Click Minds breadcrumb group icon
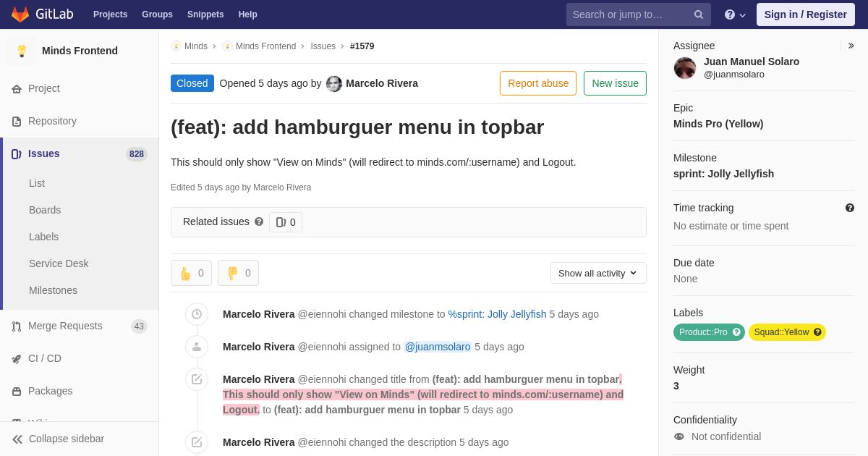The height and width of the screenshot is (456, 868). click(x=176, y=46)
